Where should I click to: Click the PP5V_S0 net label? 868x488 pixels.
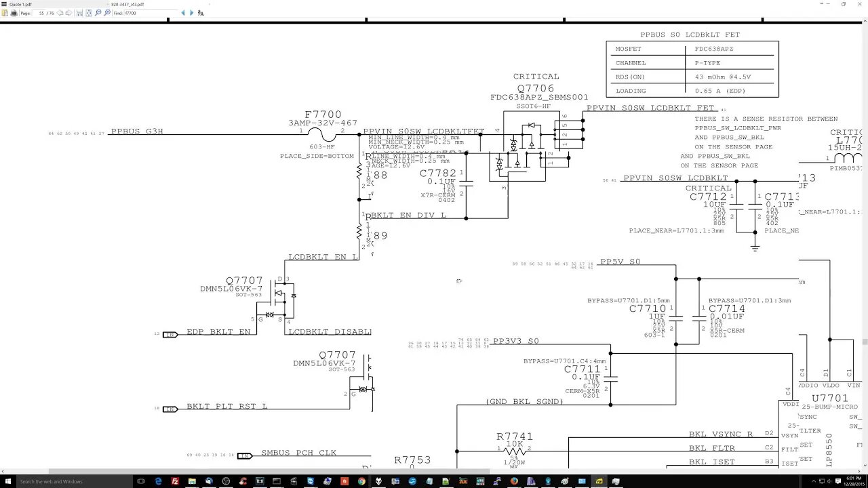pyautogui.click(x=620, y=262)
